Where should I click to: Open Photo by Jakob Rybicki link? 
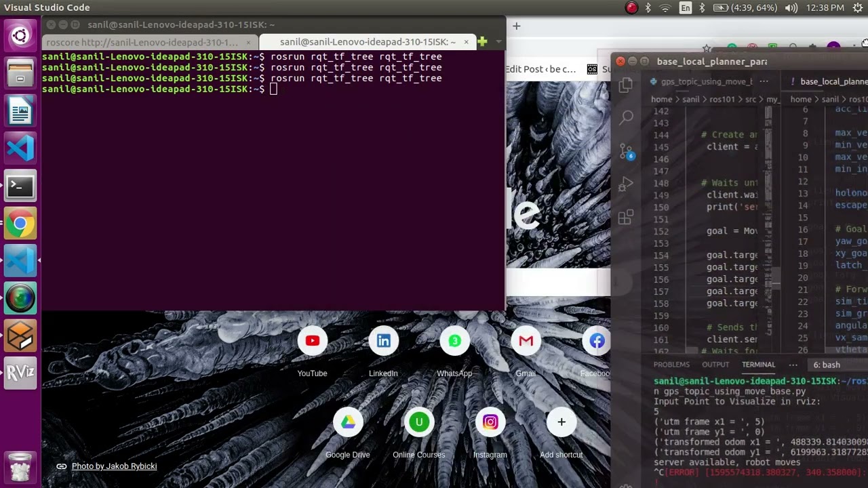pyautogui.click(x=114, y=466)
